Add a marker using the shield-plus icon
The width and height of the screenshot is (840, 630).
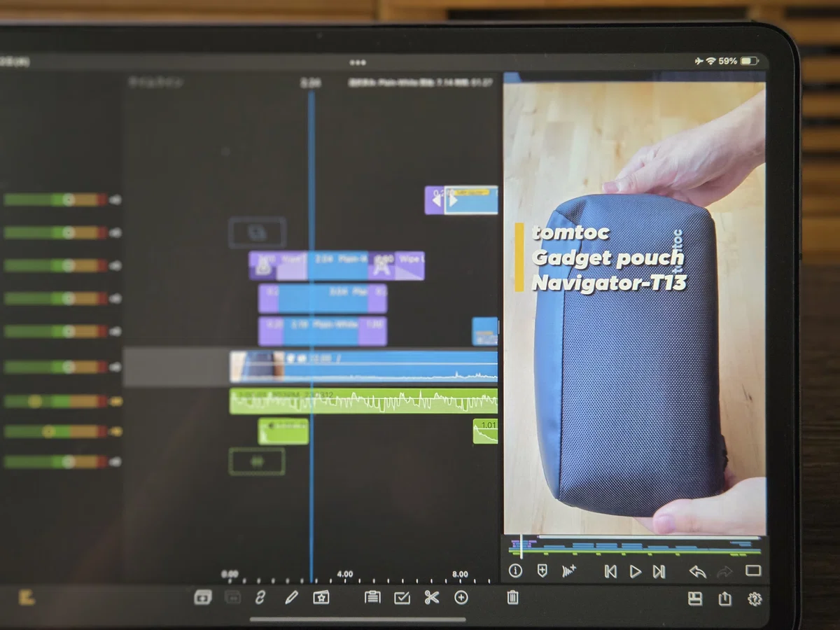click(x=542, y=571)
